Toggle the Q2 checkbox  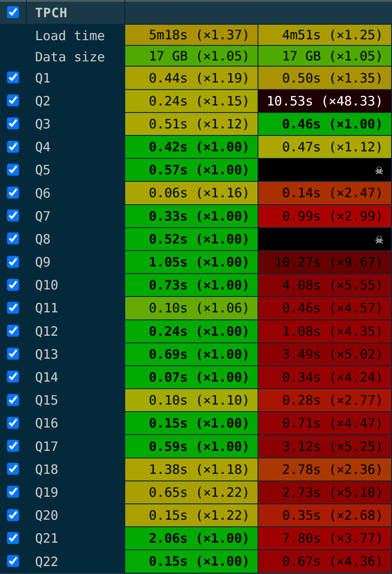pos(13,101)
